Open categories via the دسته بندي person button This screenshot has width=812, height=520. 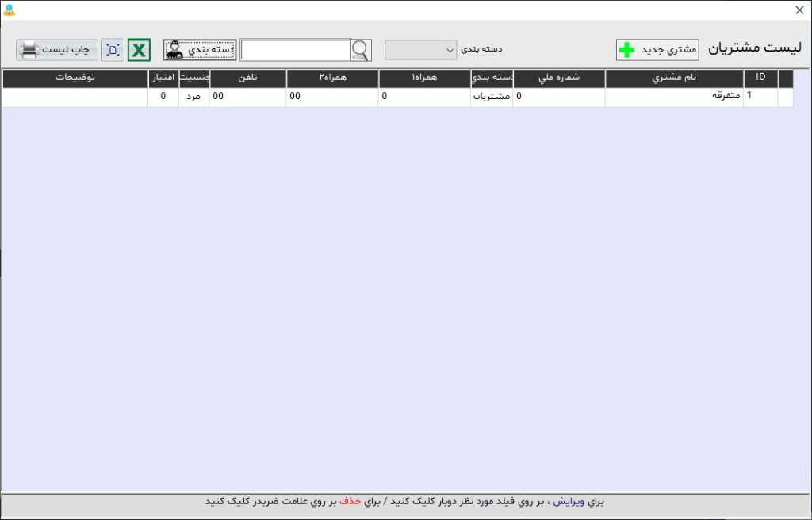click(200, 50)
